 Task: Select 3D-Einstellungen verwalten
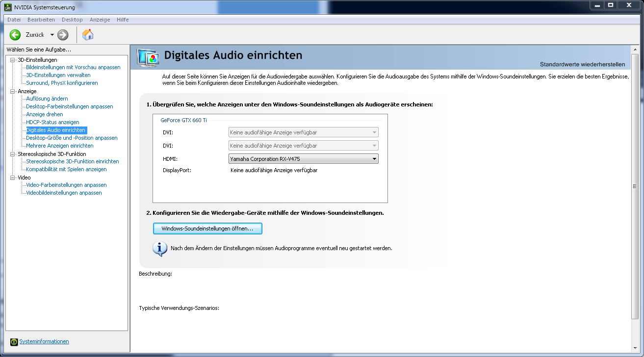[x=58, y=75]
